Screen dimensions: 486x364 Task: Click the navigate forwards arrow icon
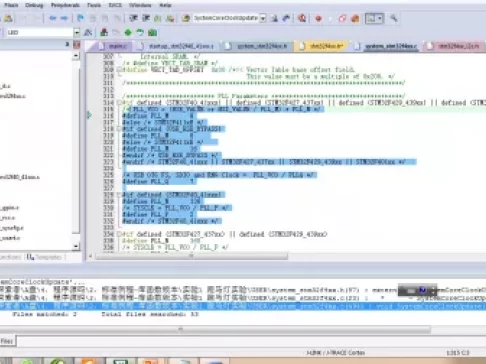tap(64, 18)
